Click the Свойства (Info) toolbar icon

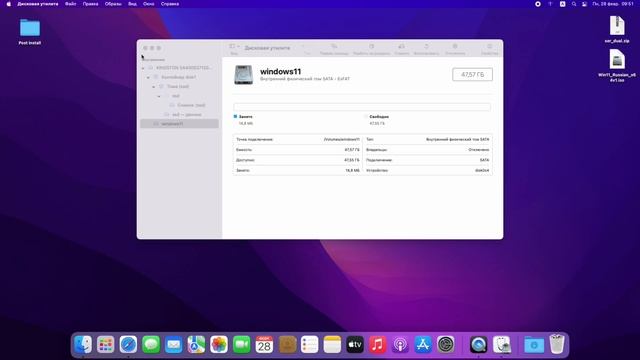pos(489,47)
